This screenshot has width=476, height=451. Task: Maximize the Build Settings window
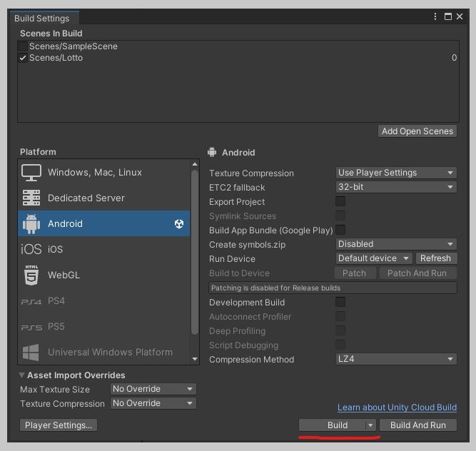click(x=447, y=16)
